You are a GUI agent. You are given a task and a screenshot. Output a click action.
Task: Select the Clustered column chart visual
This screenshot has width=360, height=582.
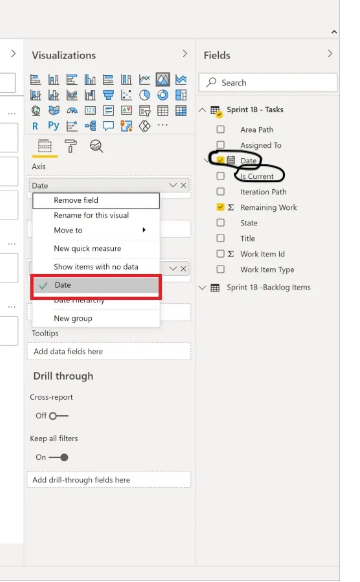pyautogui.click(x=90, y=79)
